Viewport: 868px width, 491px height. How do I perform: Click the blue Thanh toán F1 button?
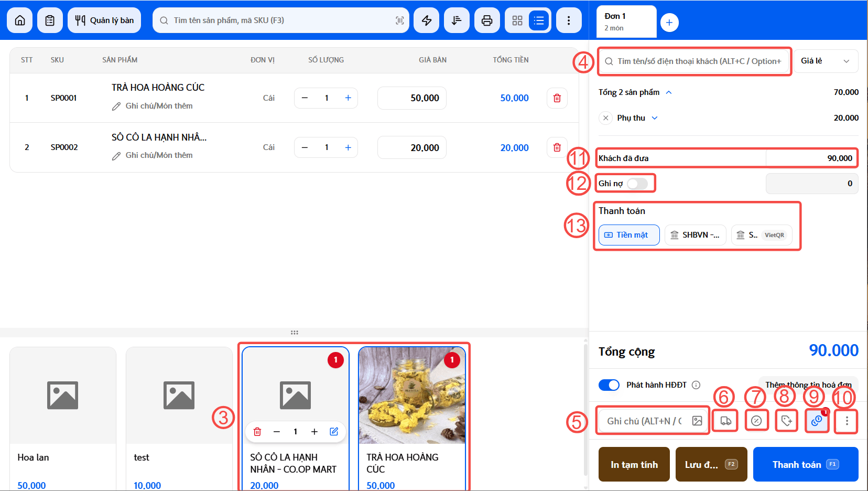(x=806, y=464)
